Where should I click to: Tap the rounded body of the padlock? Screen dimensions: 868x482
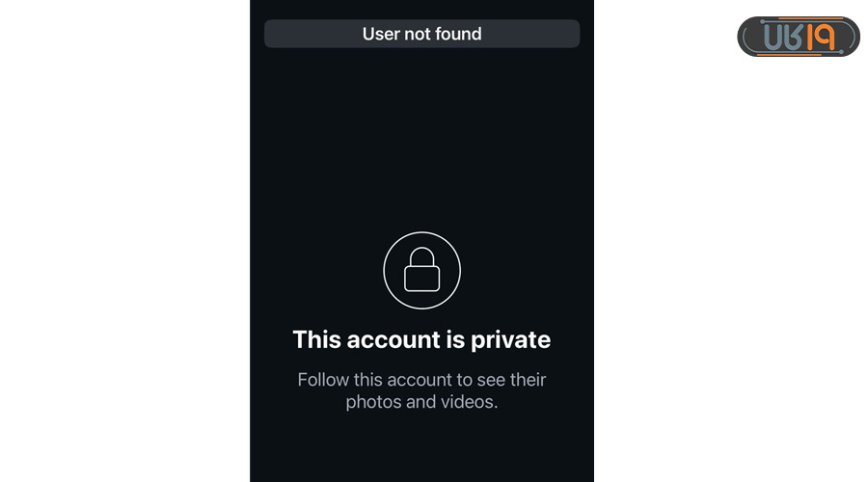click(421, 279)
